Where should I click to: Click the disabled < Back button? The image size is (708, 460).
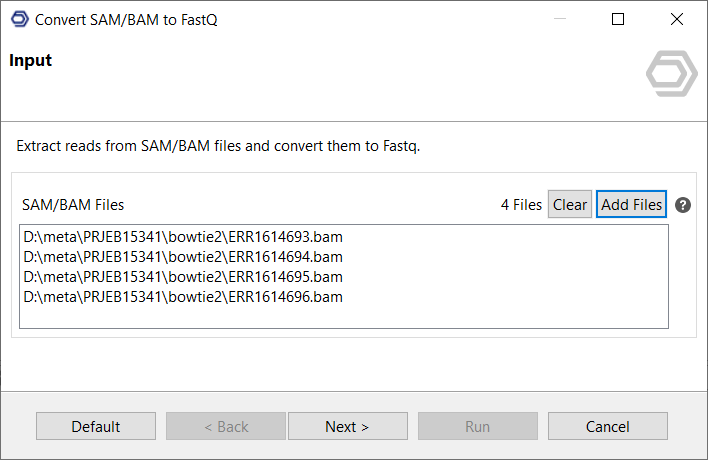(x=226, y=427)
